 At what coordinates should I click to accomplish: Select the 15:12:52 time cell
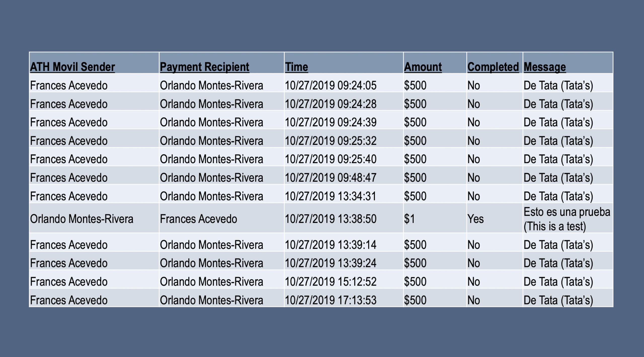(x=331, y=282)
